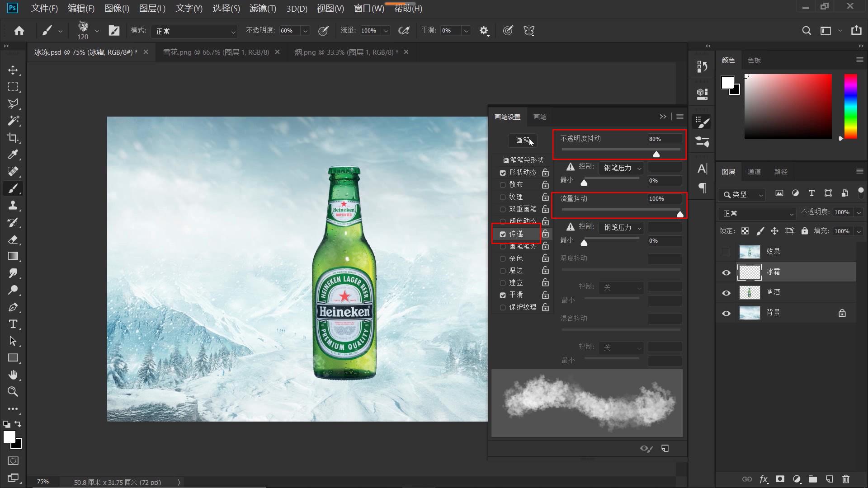Enable Texture checkbox
Image resolution: width=868 pixels, height=488 pixels.
tap(503, 197)
